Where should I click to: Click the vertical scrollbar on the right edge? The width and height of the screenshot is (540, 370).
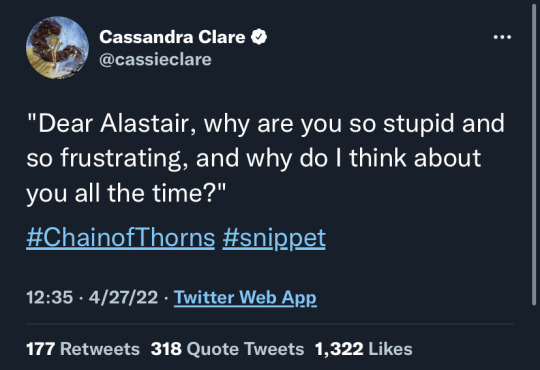[533, 155]
